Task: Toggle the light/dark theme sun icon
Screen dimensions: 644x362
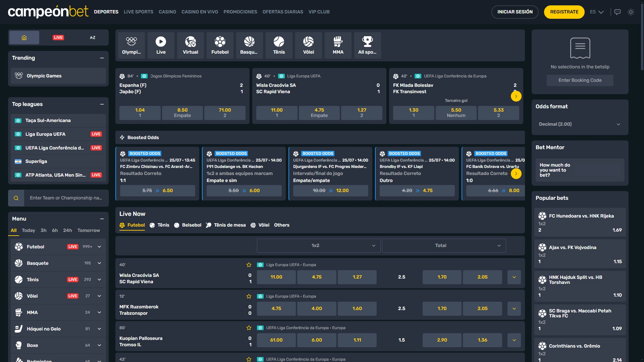Action: [631, 12]
